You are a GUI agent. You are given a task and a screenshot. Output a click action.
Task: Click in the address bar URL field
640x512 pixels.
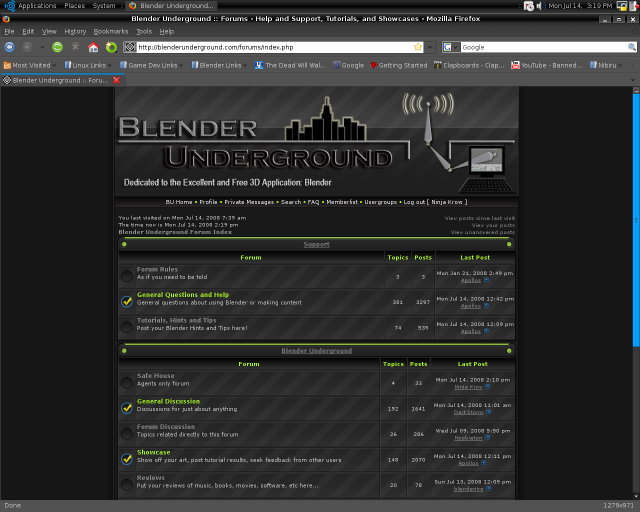(x=274, y=47)
